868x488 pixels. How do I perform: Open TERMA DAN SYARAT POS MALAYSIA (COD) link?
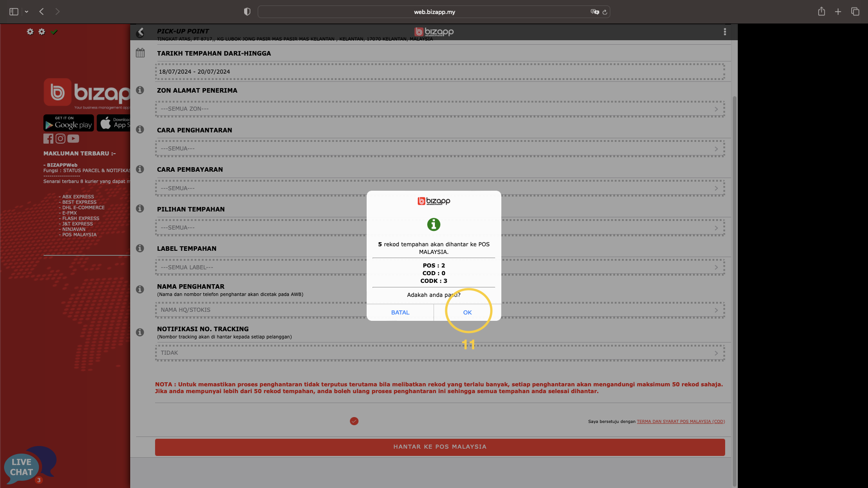[681, 422]
